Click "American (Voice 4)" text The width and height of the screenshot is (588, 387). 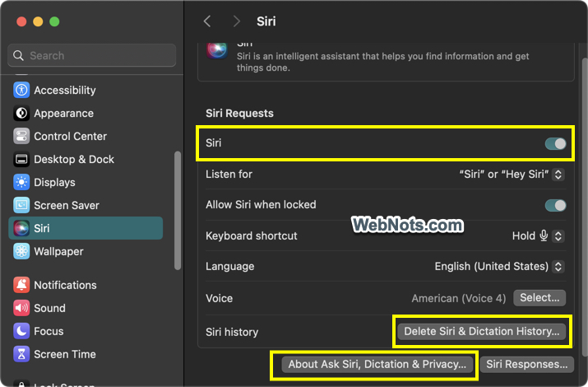point(459,298)
